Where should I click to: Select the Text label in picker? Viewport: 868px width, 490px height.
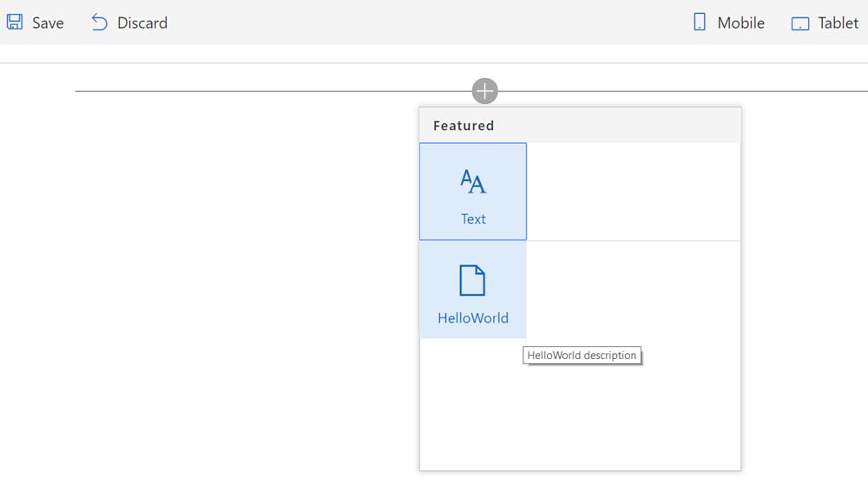click(473, 219)
